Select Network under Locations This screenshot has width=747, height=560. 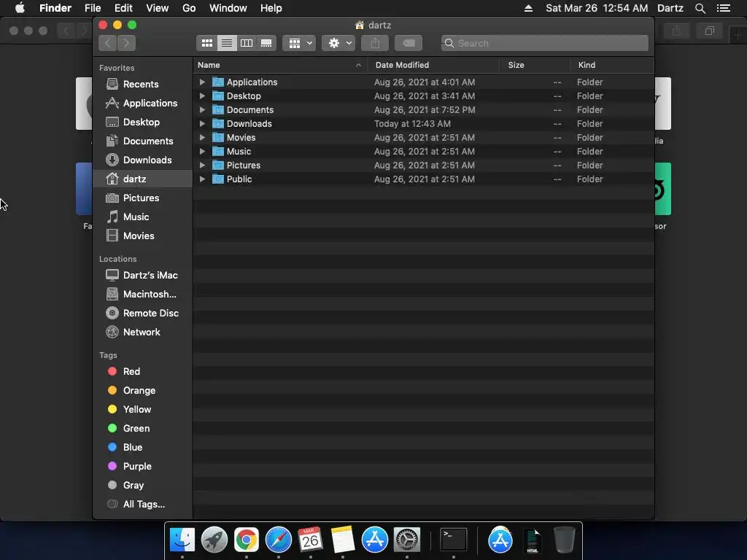point(142,332)
